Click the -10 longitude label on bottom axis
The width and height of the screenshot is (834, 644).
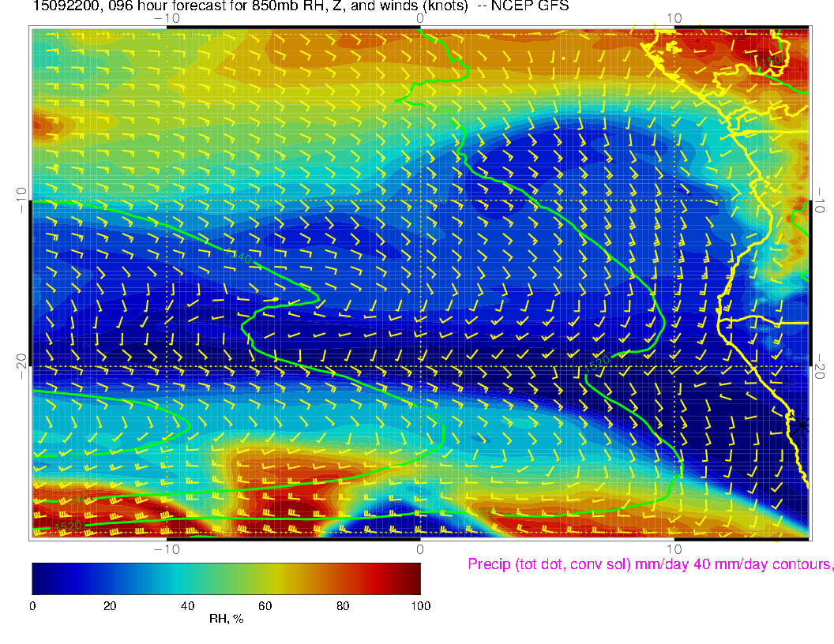(167, 549)
